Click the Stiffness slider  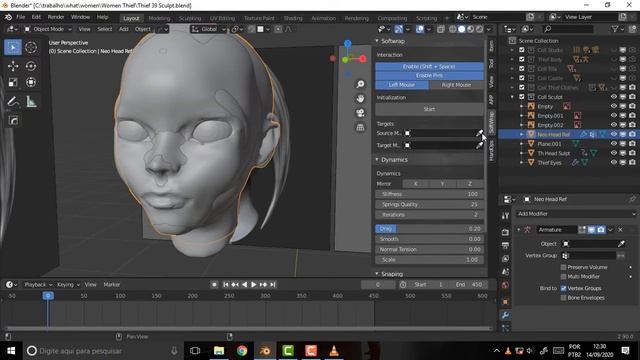(x=429, y=194)
